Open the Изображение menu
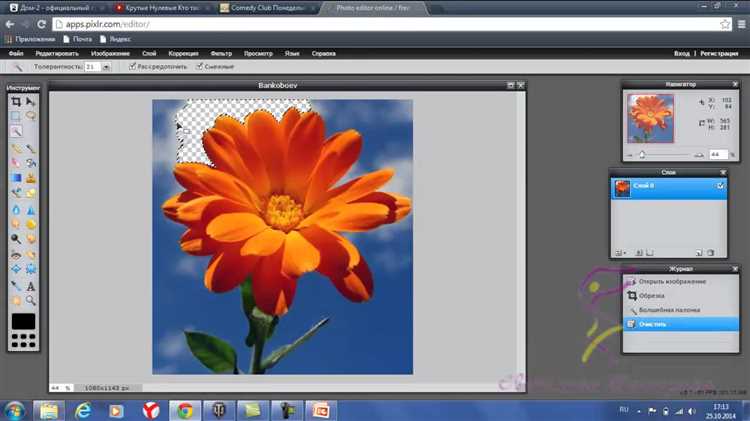Image resolution: width=750 pixels, height=421 pixels. 110,54
